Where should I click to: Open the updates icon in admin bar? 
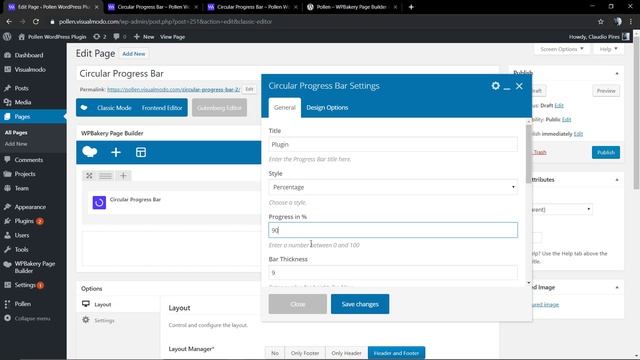99,37
